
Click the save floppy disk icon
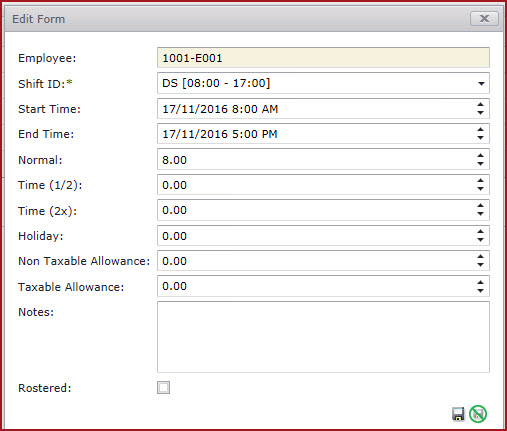(458, 414)
